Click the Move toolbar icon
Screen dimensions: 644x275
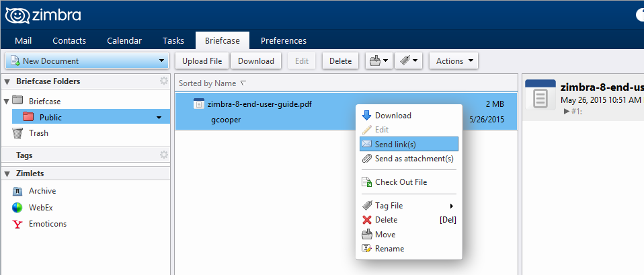pyautogui.click(x=378, y=61)
